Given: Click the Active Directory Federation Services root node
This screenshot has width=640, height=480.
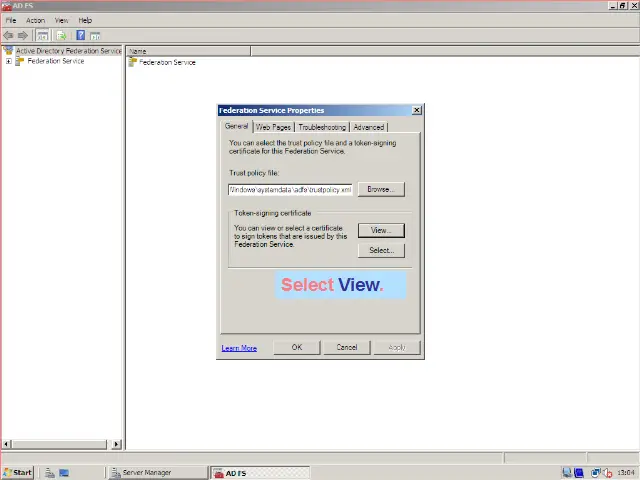Looking at the screenshot, I should (67, 50).
